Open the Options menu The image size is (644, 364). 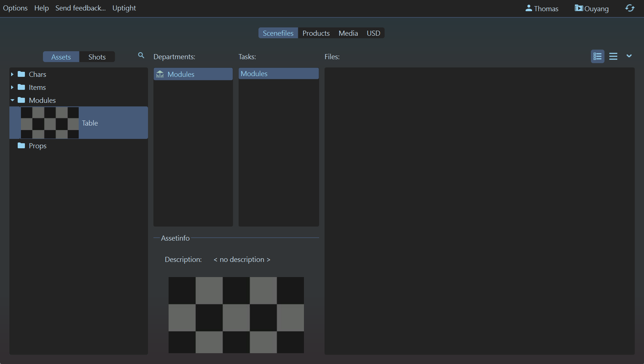click(15, 8)
